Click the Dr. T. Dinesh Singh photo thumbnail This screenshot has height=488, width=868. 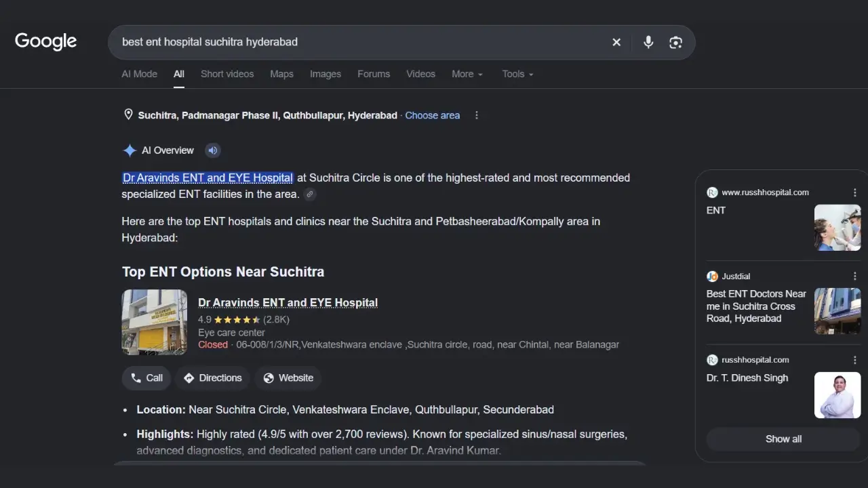coord(837,395)
